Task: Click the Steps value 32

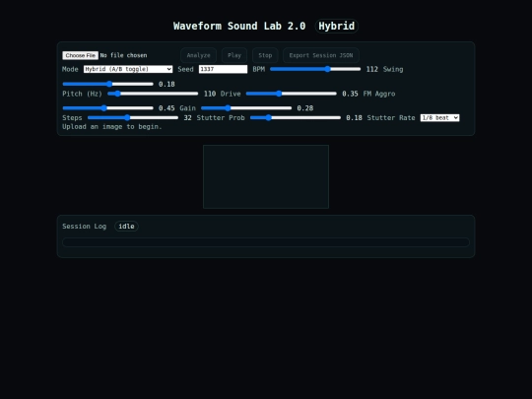Action: click(187, 118)
